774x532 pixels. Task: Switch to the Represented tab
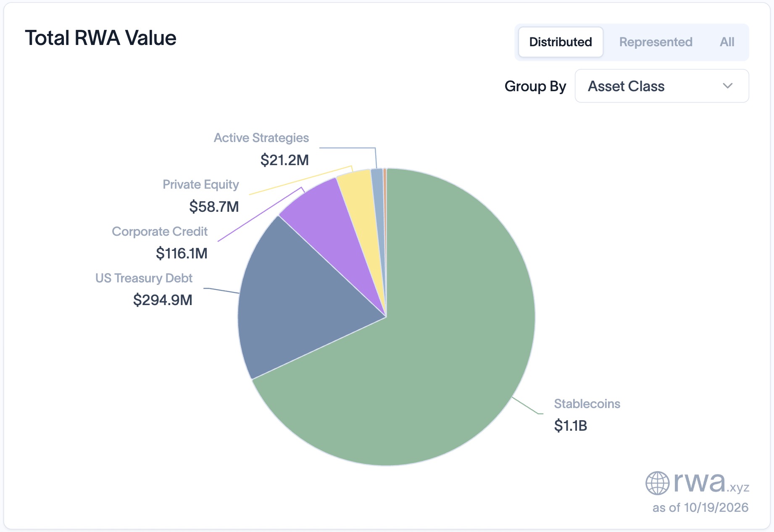coord(656,42)
